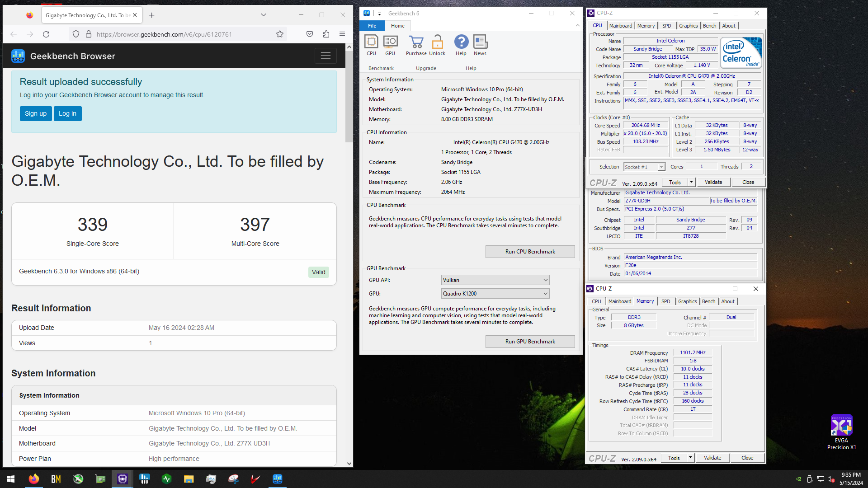The height and width of the screenshot is (488, 868).
Task: Open File Explorer from the taskbar
Action: (x=189, y=479)
